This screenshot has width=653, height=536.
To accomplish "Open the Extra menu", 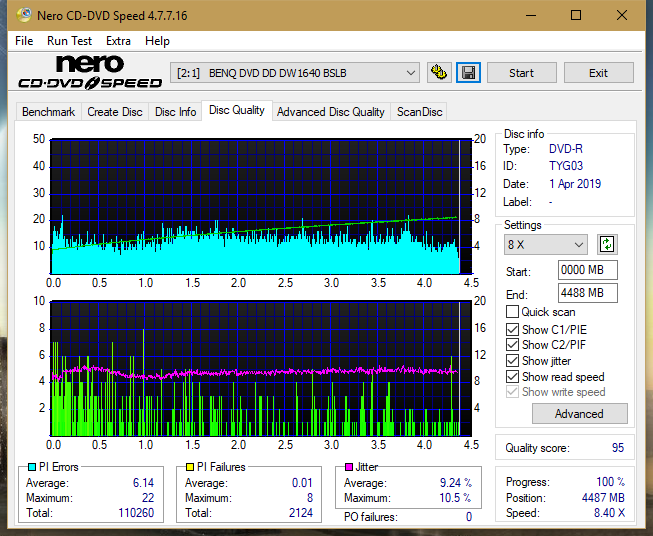I will click(118, 41).
